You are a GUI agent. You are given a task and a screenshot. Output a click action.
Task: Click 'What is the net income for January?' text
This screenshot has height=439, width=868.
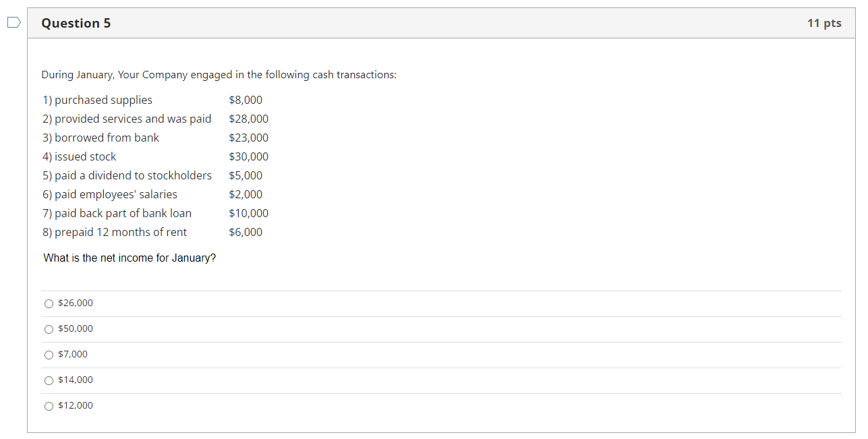(129, 258)
